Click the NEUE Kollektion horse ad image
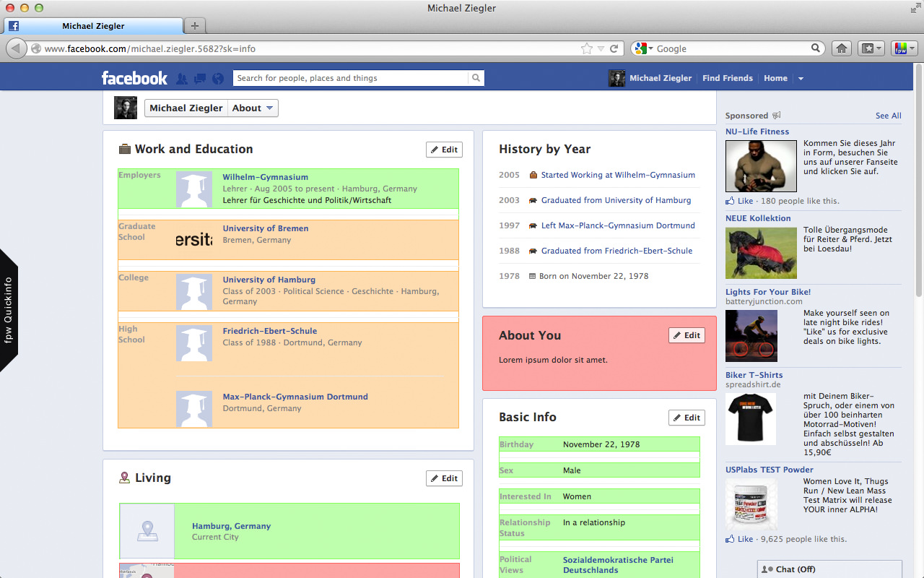924x578 pixels. point(761,253)
